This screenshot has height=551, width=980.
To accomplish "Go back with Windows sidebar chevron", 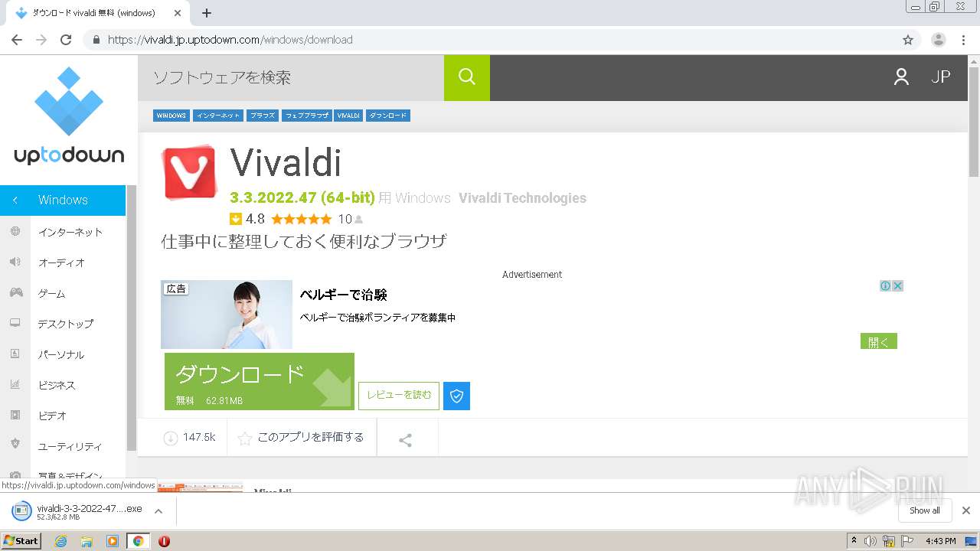I will [15, 200].
